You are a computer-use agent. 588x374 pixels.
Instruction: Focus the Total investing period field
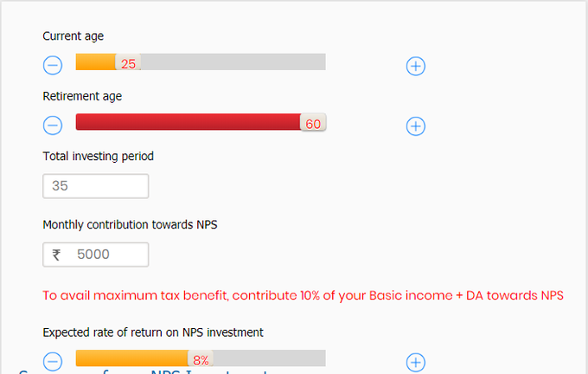pyautogui.click(x=96, y=186)
